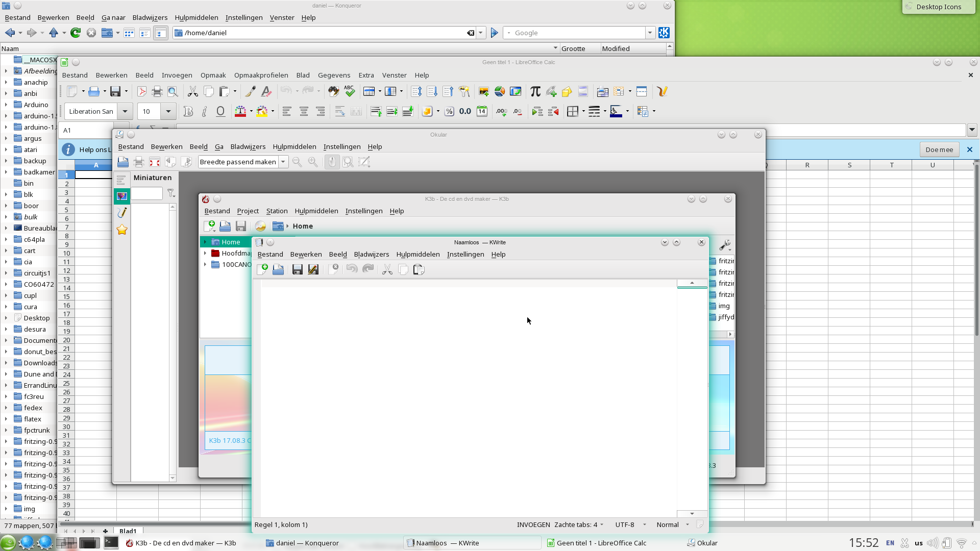Click the clone formatting paintbrush in Calc
The width and height of the screenshot is (980, 551).
point(250,91)
